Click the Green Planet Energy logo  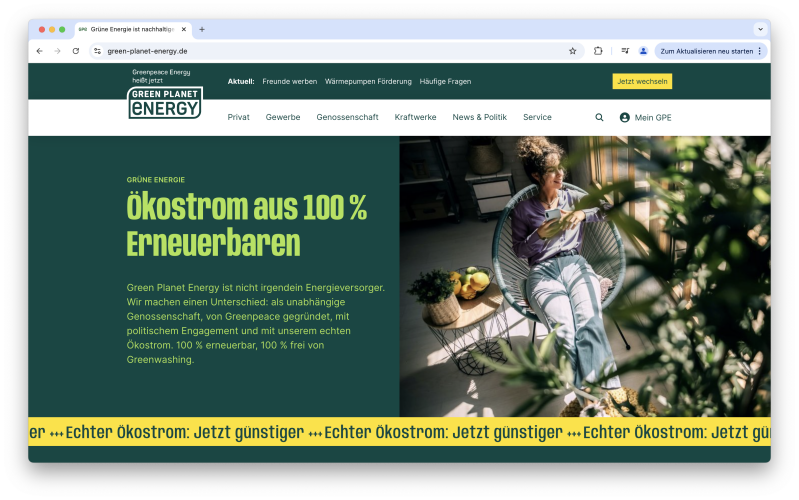[x=165, y=102]
